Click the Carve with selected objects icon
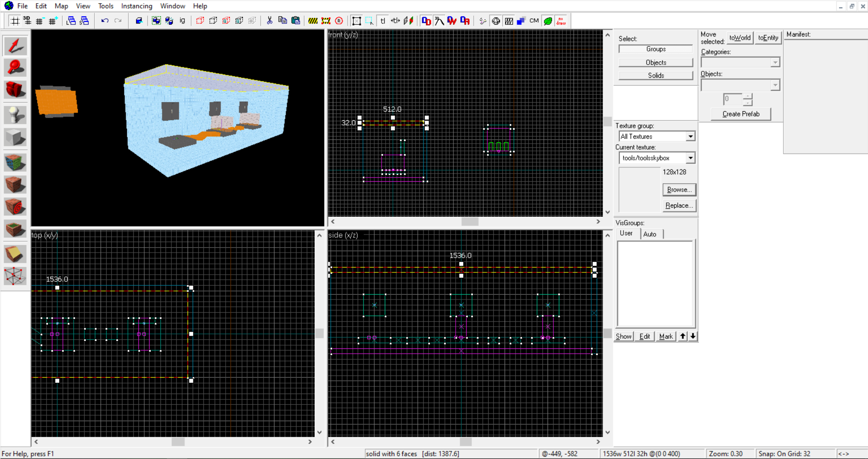This screenshot has height=459, width=868. pyautogui.click(x=139, y=21)
